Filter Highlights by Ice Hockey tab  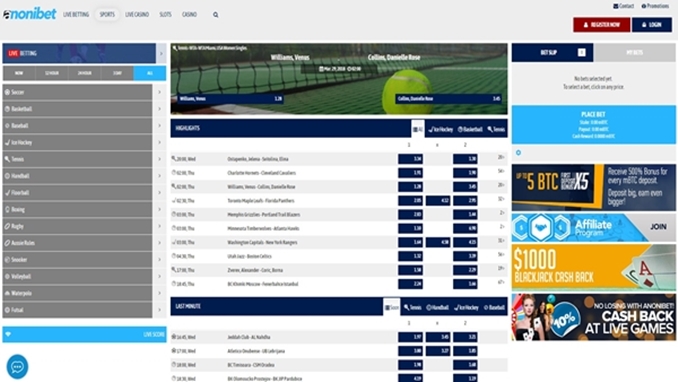441,129
